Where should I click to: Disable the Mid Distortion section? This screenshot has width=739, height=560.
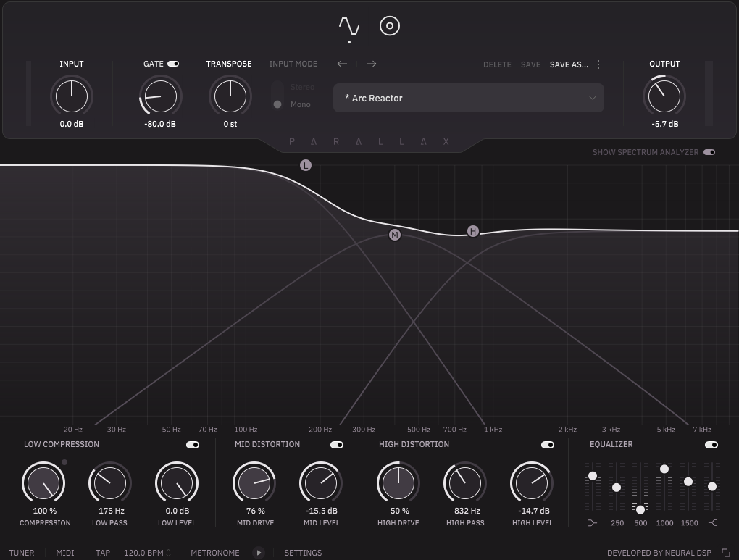336,445
